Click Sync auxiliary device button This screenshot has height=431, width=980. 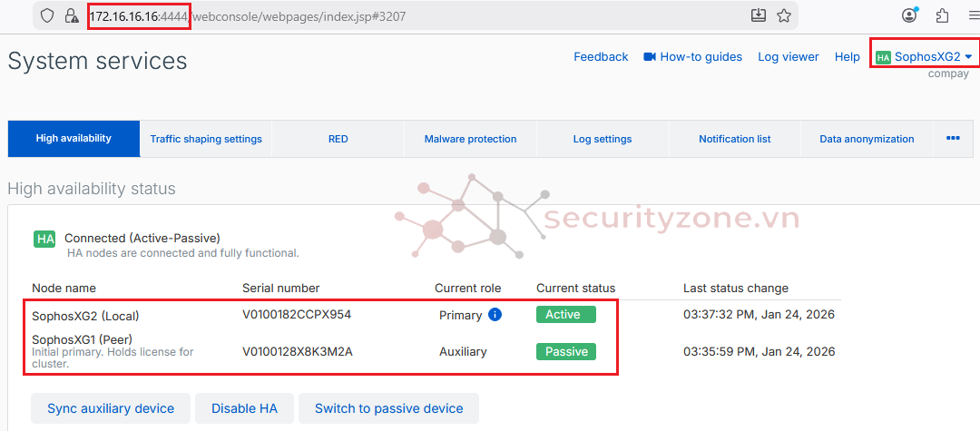(110, 408)
